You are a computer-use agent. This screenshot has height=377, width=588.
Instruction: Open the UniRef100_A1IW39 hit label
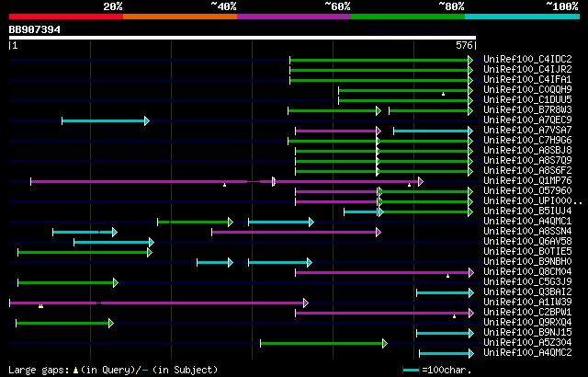tap(527, 303)
